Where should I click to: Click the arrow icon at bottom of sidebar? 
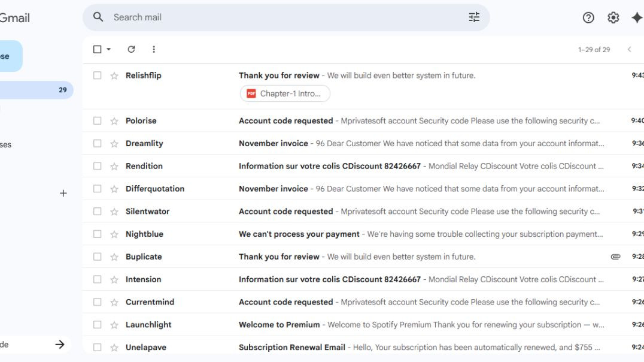point(59,343)
